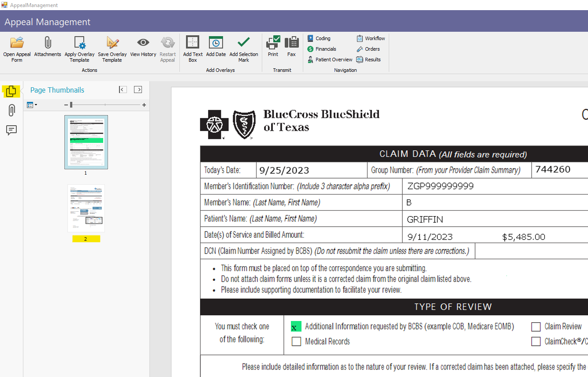Check the Medical Records box
588x377 pixels.
point(296,342)
